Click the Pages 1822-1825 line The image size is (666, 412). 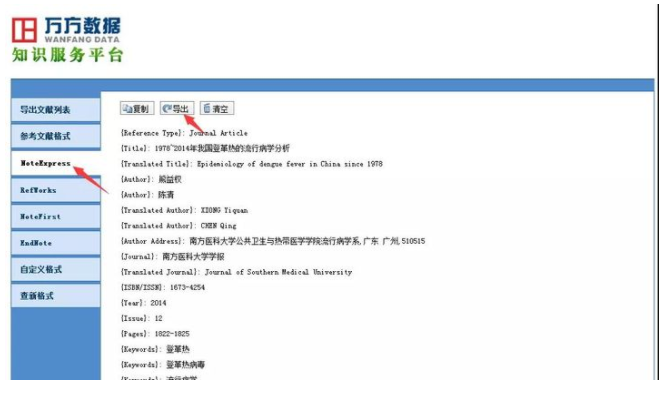click(155, 334)
